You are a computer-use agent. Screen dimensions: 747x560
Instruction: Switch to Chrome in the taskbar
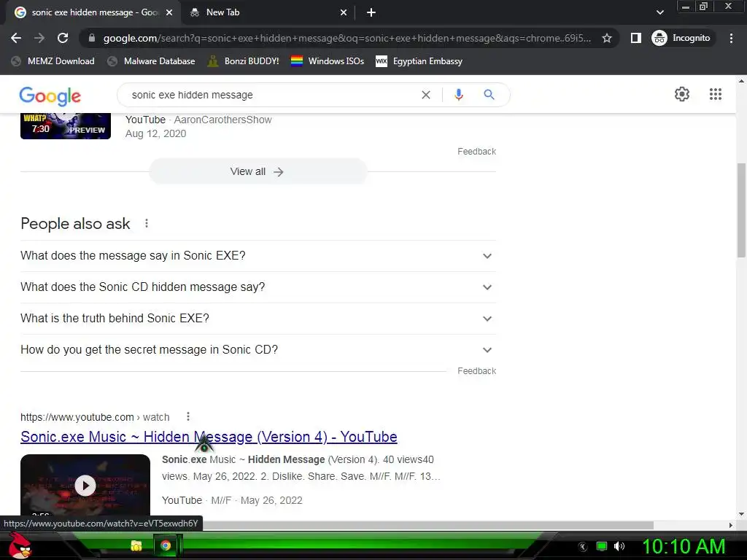coord(166,545)
